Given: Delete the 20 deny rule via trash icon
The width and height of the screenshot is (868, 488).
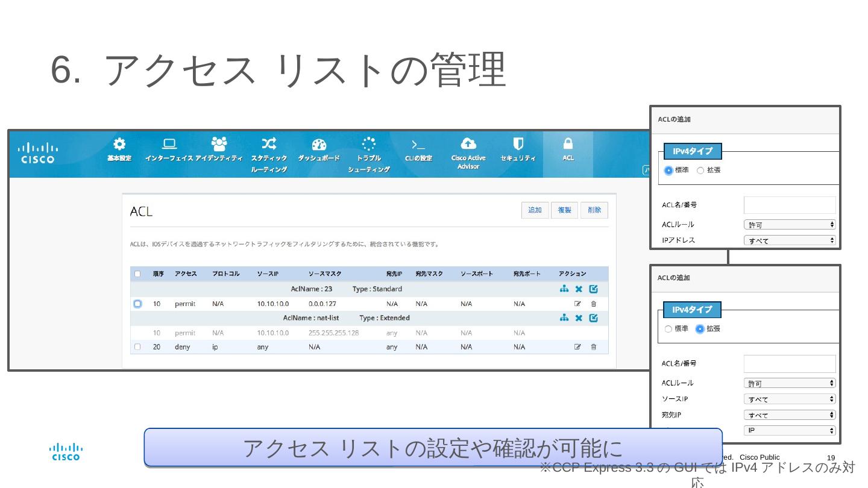Looking at the screenshot, I should pos(594,347).
